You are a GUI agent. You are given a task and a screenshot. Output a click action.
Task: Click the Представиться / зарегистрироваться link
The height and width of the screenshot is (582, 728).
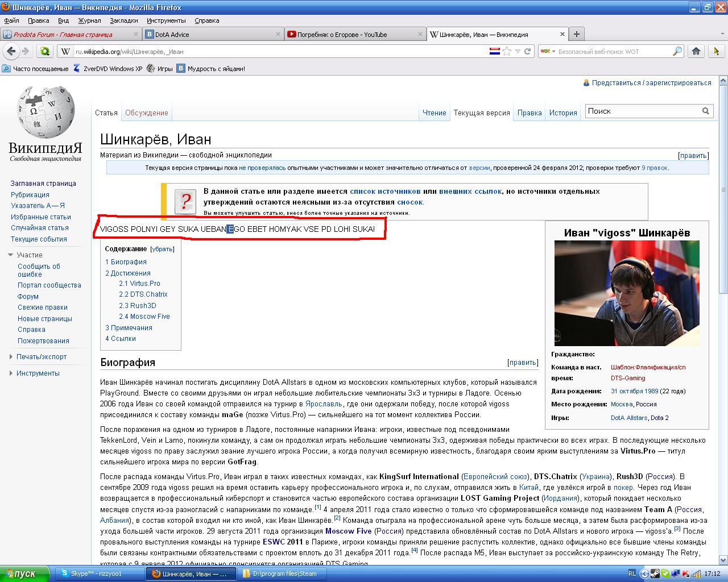click(652, 83)
